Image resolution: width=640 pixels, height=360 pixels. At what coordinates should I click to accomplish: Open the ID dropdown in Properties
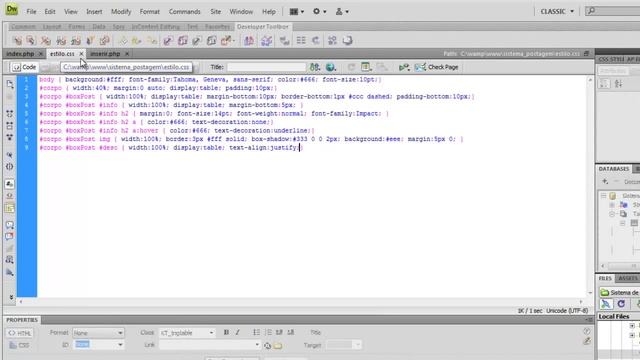pos(98,345)
